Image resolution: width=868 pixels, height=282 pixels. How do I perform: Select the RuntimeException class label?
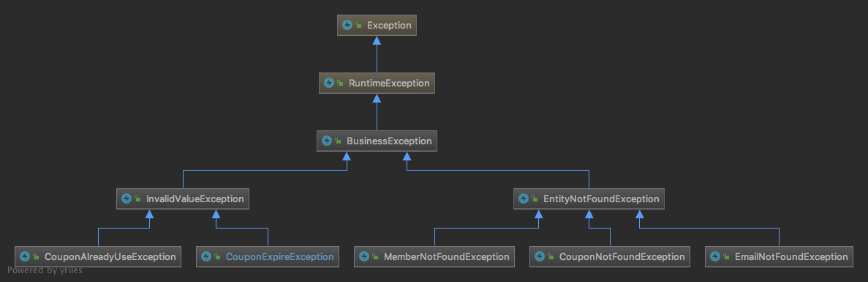[389, 83]
